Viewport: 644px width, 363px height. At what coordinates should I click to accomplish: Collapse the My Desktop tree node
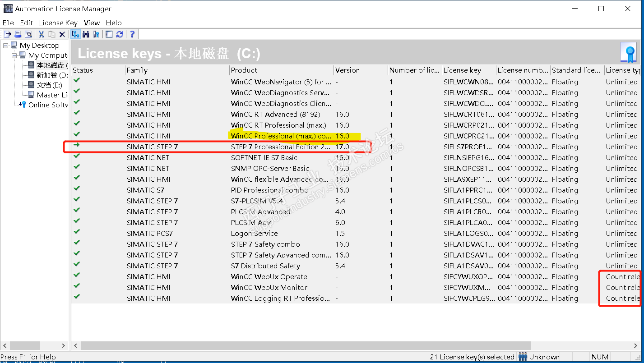5,45
